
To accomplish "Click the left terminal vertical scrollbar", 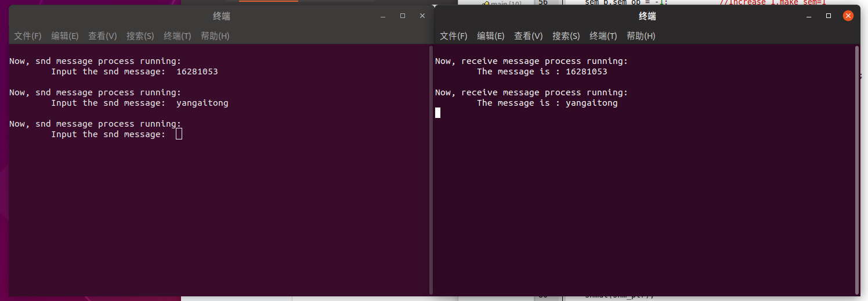I will (431, 170).
